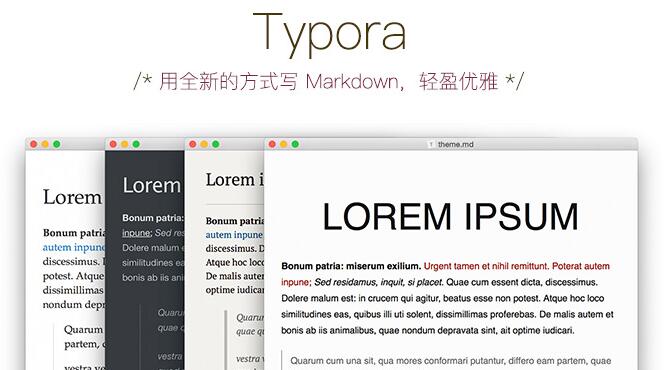Maximize the theme.md window with green button
Screen dimensions: 664x370
pyautogui.click(x=295, y=144)
